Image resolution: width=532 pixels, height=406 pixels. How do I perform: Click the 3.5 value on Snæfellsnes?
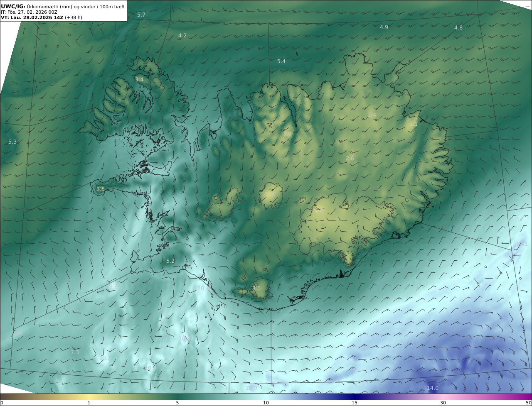click(100, 189)
